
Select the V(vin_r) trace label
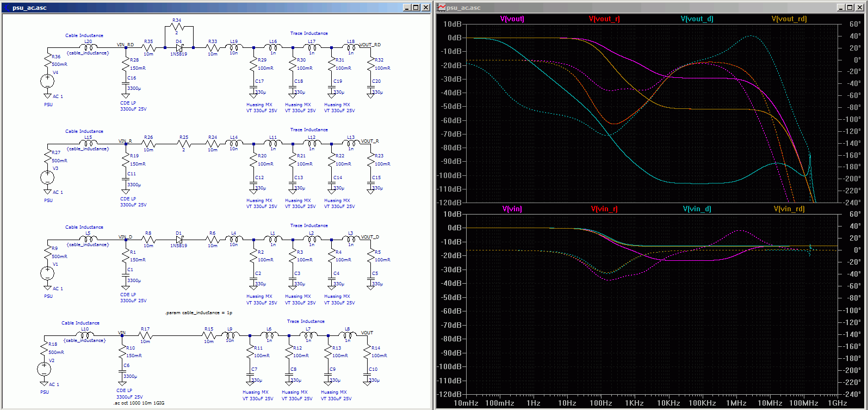pyautogui.click(x=604, y=209)
